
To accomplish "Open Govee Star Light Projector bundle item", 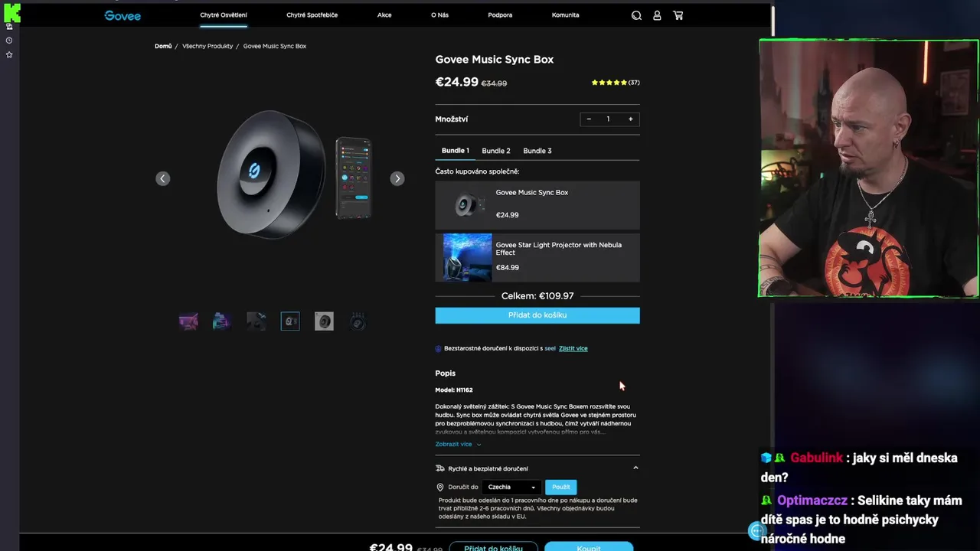I will coord(537,257).
